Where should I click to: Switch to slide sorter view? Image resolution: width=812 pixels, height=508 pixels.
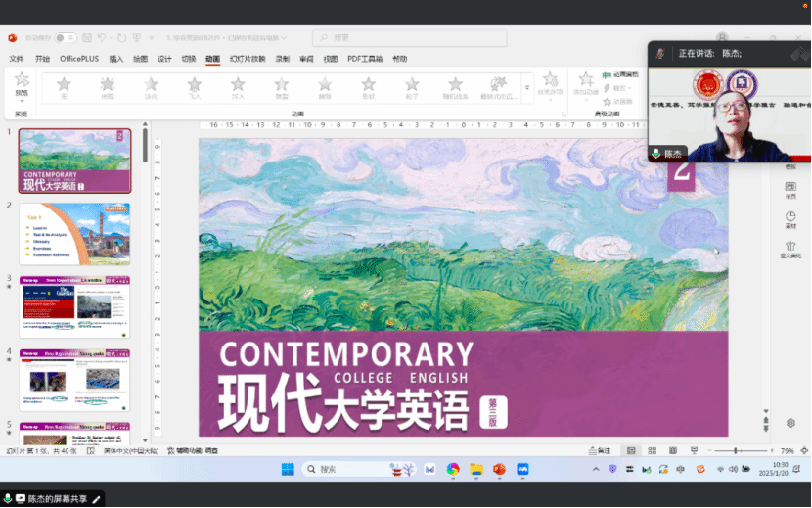tap(651, 451)
